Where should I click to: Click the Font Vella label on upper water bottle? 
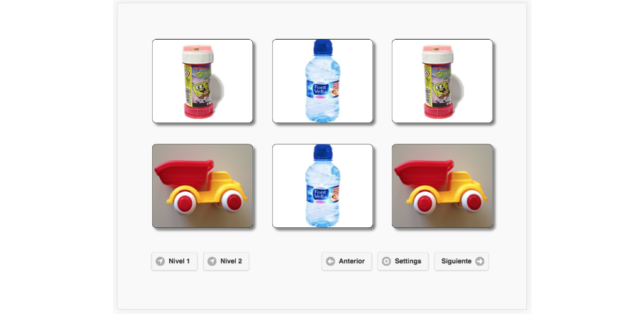(x=319, y=90)
